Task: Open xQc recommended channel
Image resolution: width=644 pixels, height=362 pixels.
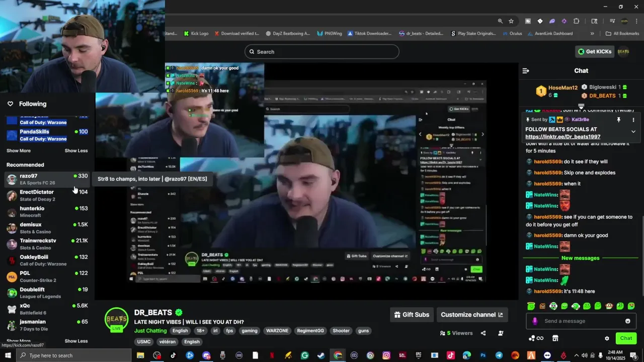Action: coord(47,309)
